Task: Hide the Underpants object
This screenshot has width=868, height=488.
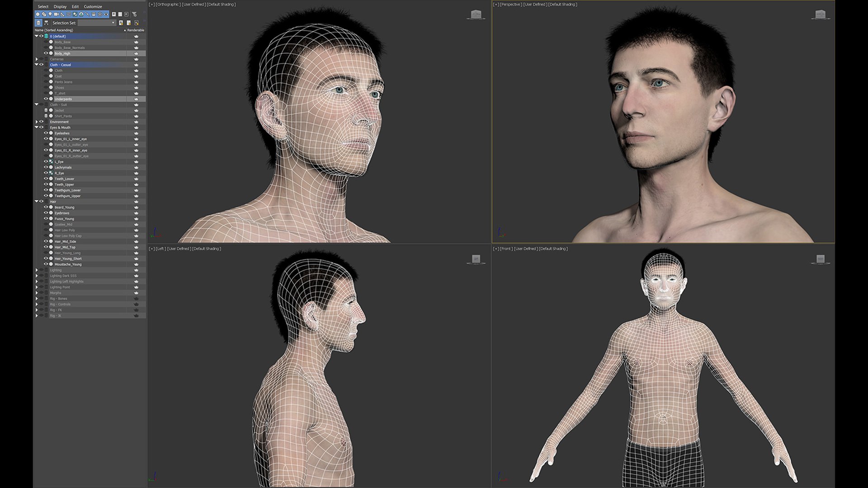Action: click(46, 99)
